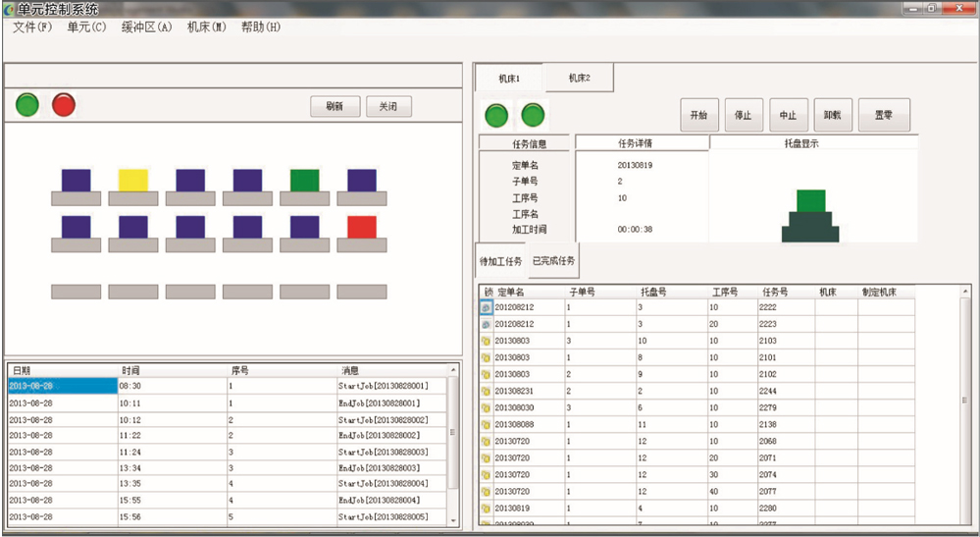Click the stacked pallet graphic under 托盘显示

810,216
